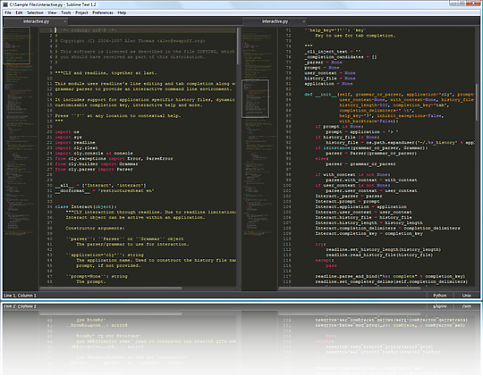Click the Sublime Text app icon in title bar

(x=5, y=4)
